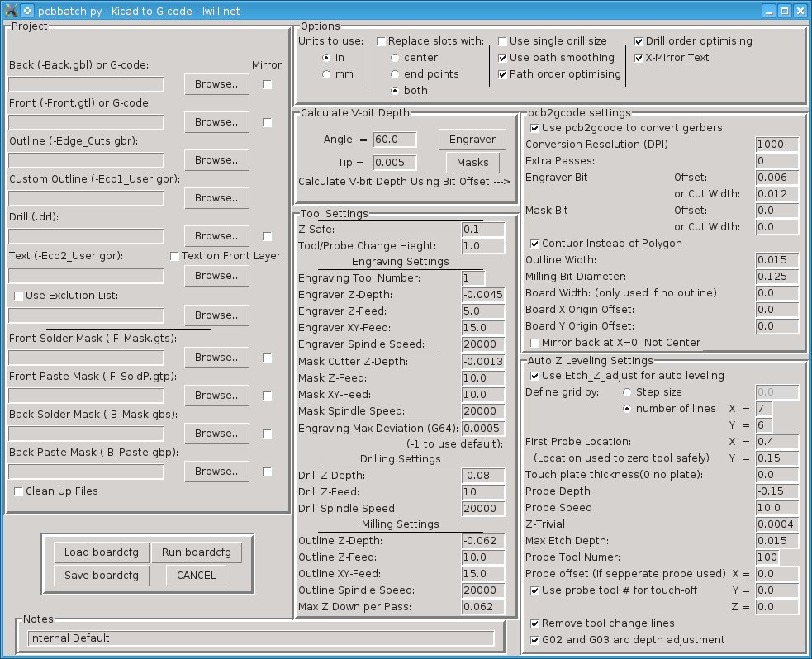Enable Text on Front Layer
Image resolution: width=812 pixels, height=659 pixels.
[x=174, y=256]
